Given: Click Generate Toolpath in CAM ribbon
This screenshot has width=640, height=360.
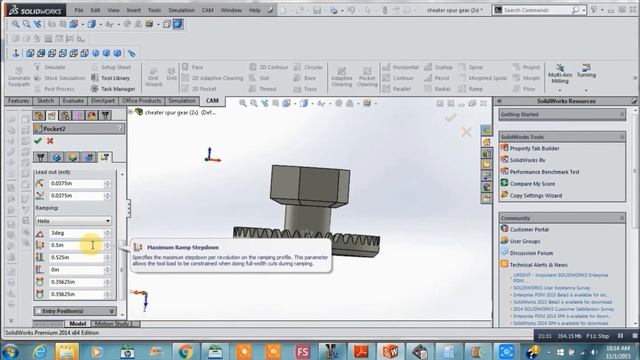Looking at the screenshot, I should [19, 77].
